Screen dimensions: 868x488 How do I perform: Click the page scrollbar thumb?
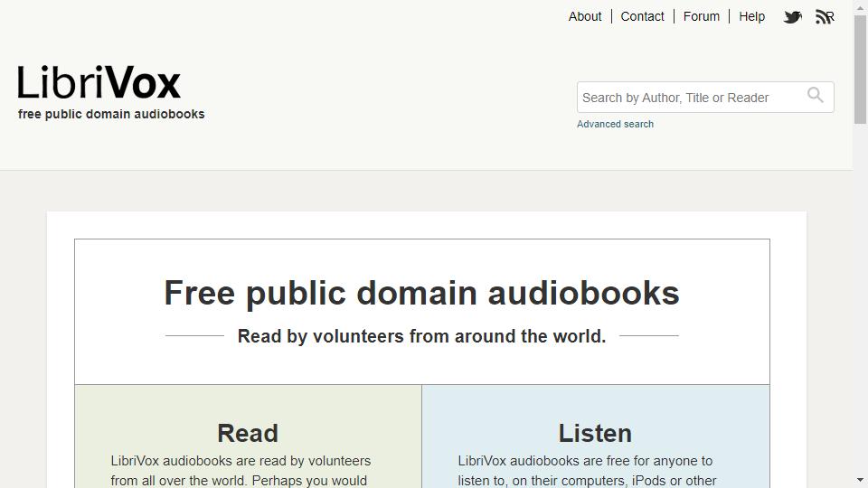[860, 70]
